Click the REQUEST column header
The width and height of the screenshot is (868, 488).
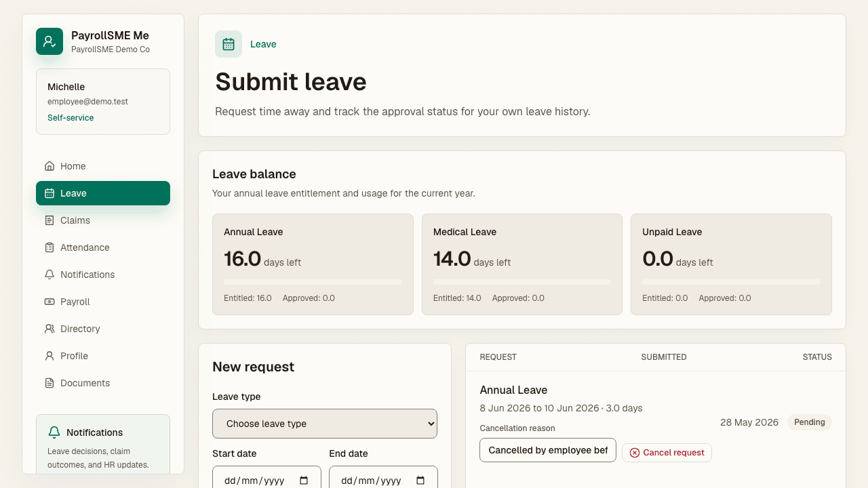[498, 357]
